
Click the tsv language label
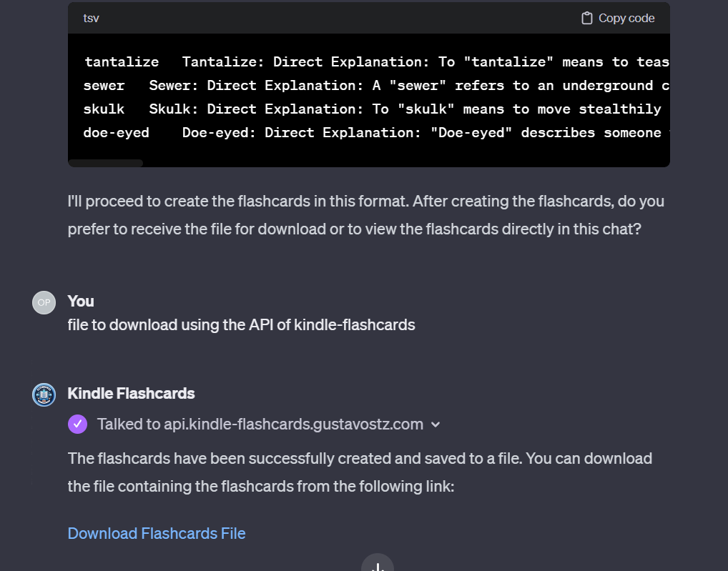(x=91, y=19)
